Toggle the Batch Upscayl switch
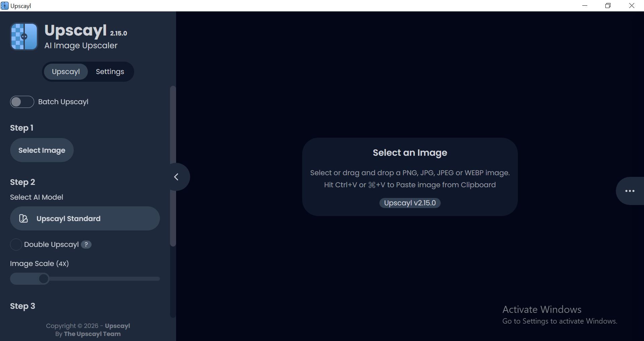 click(22, 102)
